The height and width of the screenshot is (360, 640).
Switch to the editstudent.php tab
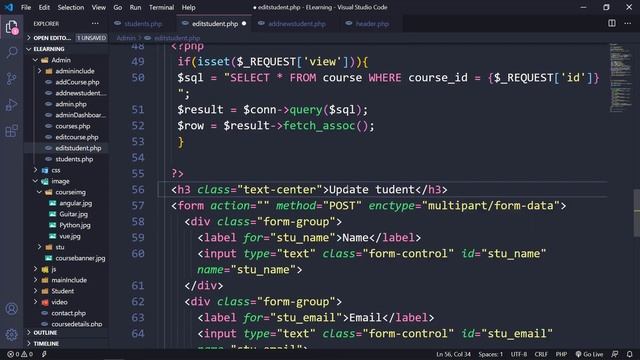tap(215, 24)
